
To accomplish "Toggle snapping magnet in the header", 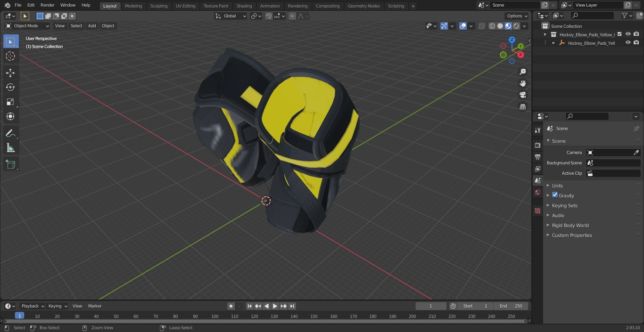I will click(x=269, y=16).
